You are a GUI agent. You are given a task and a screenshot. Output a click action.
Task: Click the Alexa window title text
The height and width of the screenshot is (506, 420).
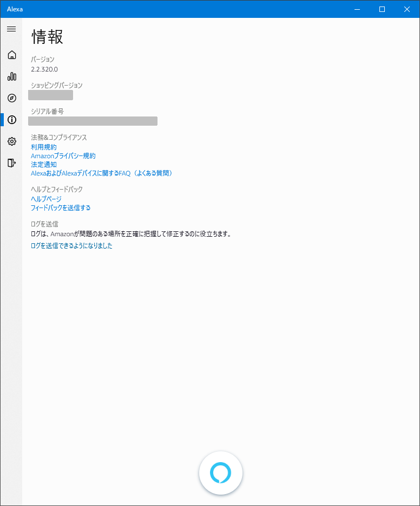point(15,9)
